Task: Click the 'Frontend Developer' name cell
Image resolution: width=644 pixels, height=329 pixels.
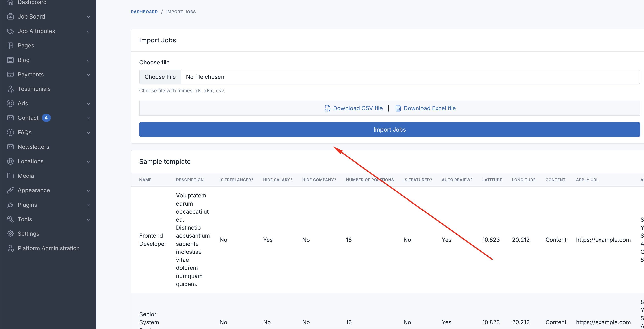Action: coord(153,240)
